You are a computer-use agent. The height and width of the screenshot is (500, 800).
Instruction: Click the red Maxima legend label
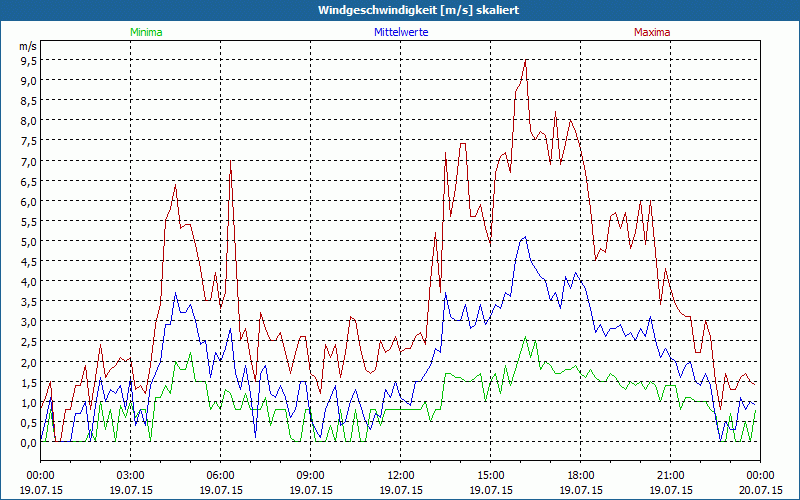[653, 32]
